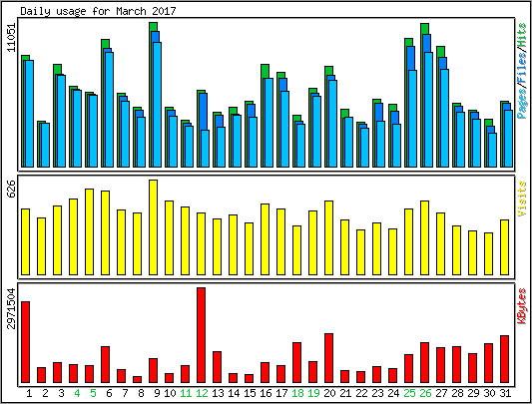Click the yellow Visits bar for day 5

click(89, 231)
